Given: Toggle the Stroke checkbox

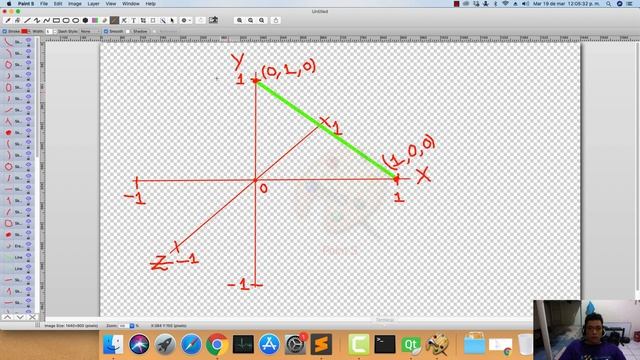Looking at the screenshot, I should pyautogui.click(x=4, y=31).
